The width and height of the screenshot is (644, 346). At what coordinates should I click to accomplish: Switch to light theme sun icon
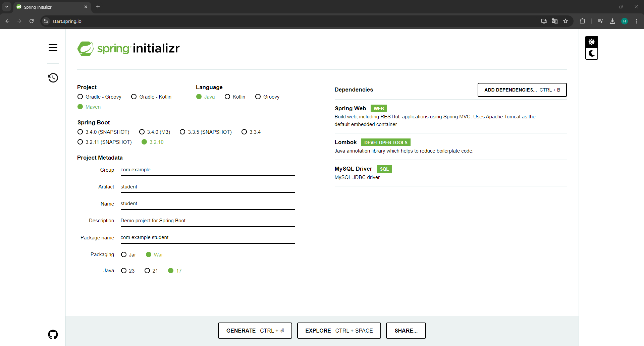tap(592, 42)
